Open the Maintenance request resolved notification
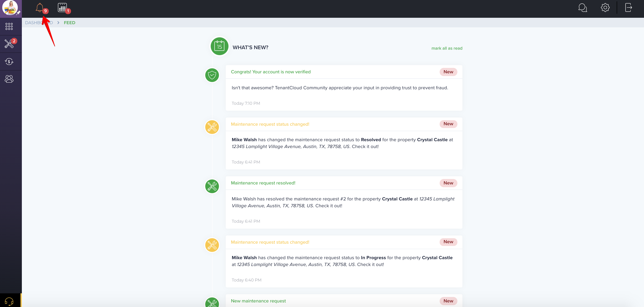This screenshot has height=307, width=644. (x=263, y=183)
